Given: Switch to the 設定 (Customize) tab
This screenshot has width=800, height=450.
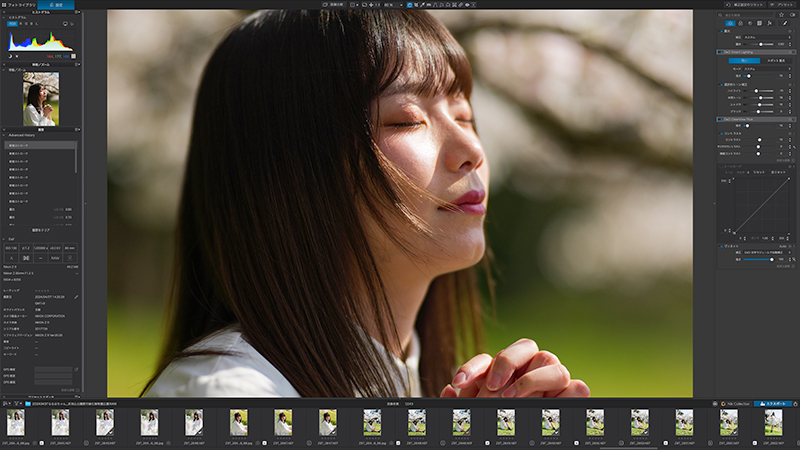Looking at the screenshot, I should point(56,5).
